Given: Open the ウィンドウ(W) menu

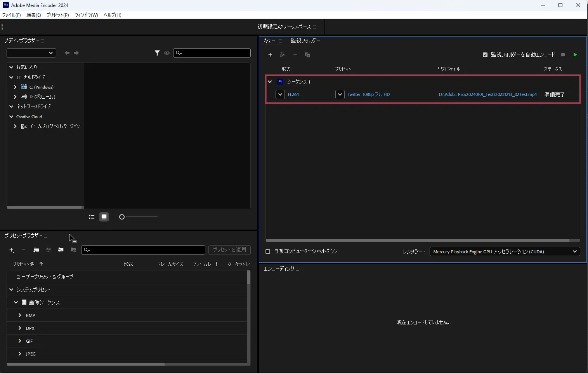Looking at the screenshot, I should coord(86,15).
